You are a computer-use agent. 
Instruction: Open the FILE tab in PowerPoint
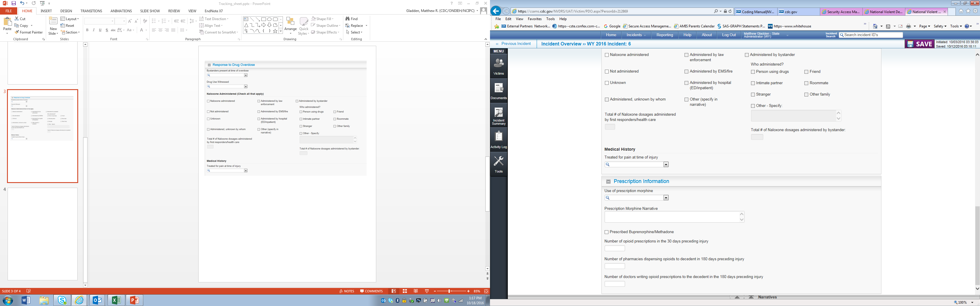coord(8,11)
